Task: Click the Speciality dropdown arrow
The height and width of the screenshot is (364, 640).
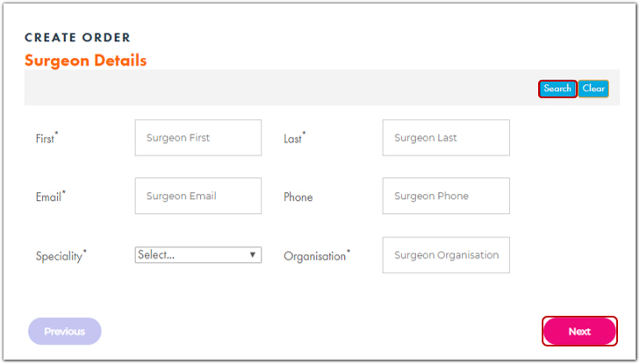Action: [x=253, y=255]
